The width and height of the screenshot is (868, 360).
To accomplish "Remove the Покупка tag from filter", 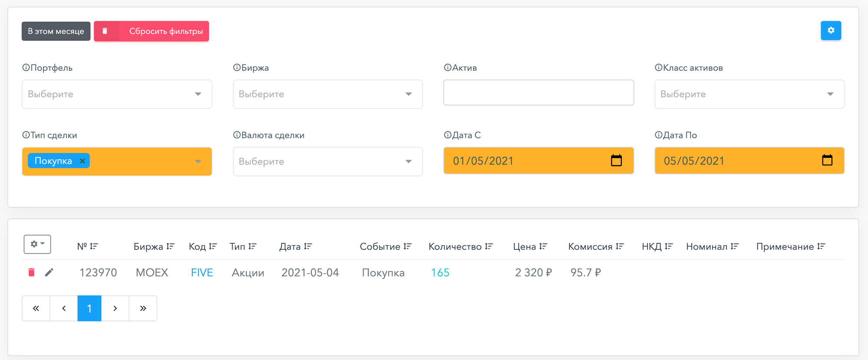I will 82,161.
